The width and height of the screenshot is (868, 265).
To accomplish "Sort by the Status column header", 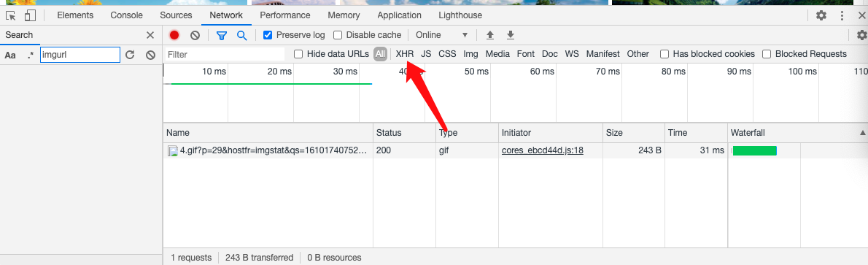I will [x=404, y=133].
